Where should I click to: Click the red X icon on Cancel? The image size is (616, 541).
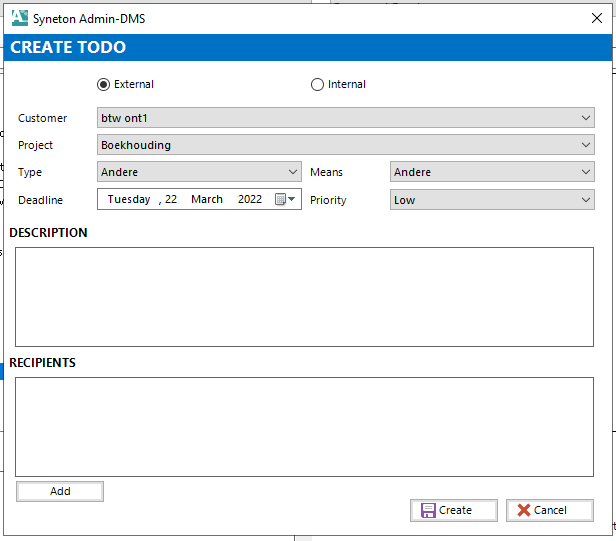coord(523,510)
